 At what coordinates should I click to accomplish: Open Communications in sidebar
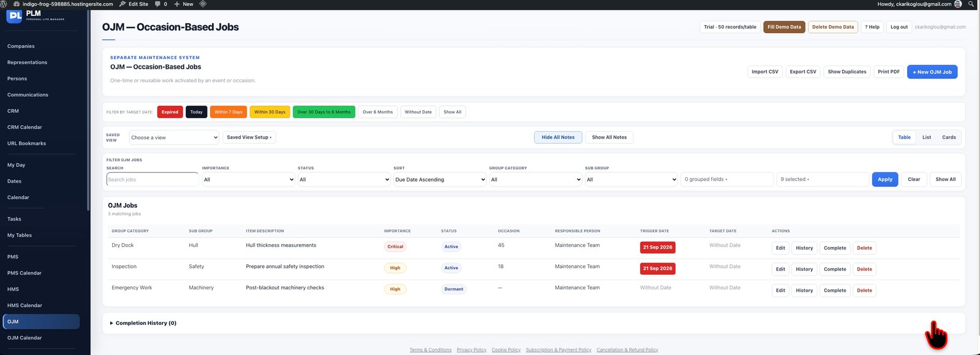[x=28, y=95]
